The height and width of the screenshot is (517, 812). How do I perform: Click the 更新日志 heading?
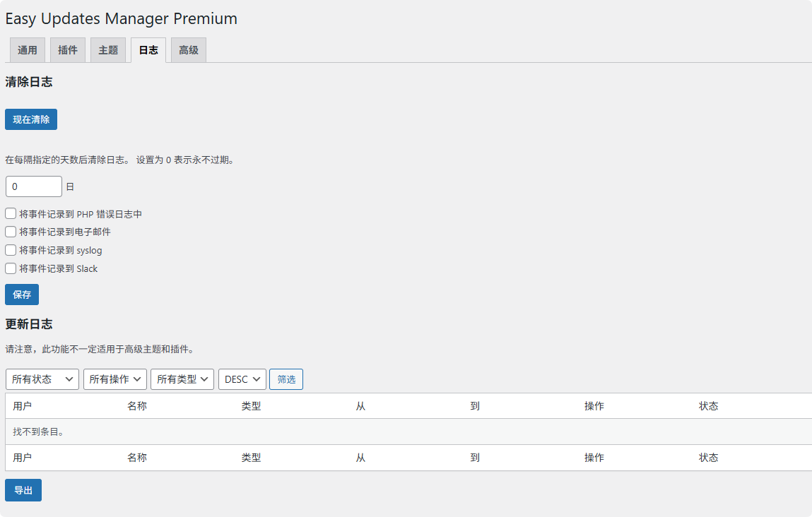[29, 324]
